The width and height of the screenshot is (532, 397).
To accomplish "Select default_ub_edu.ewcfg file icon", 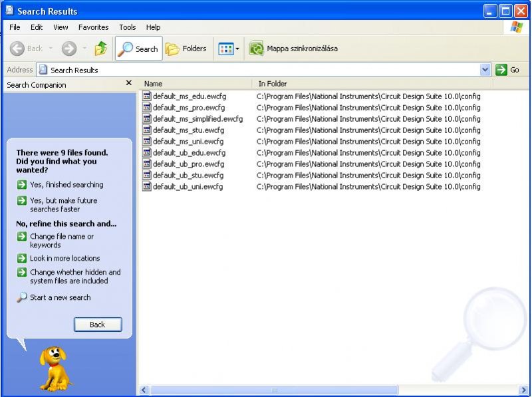I will 146,152.
